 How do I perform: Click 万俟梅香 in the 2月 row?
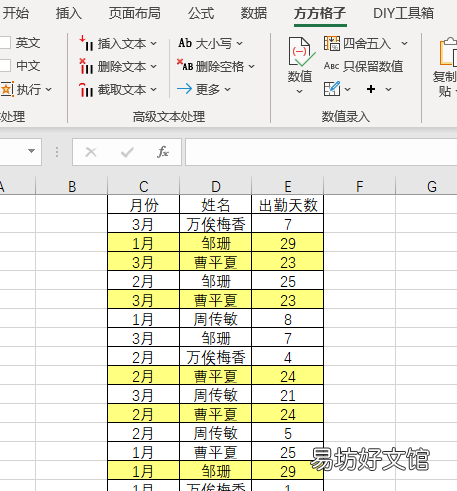tap(216, 357)
